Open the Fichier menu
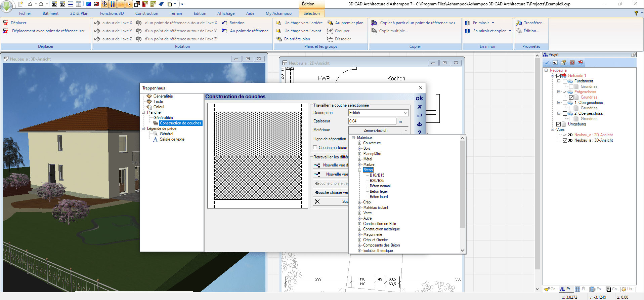Image resolution: width=644 pixels, height=300 pixels. (x=25, y=13)
